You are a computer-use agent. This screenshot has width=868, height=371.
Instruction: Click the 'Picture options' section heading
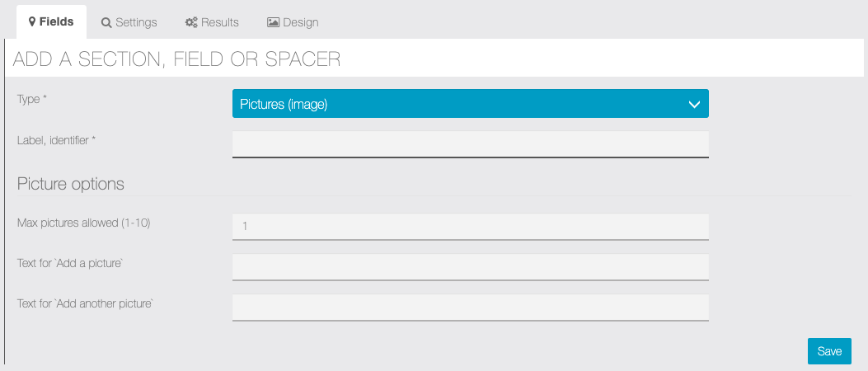[x=71, y=184]
